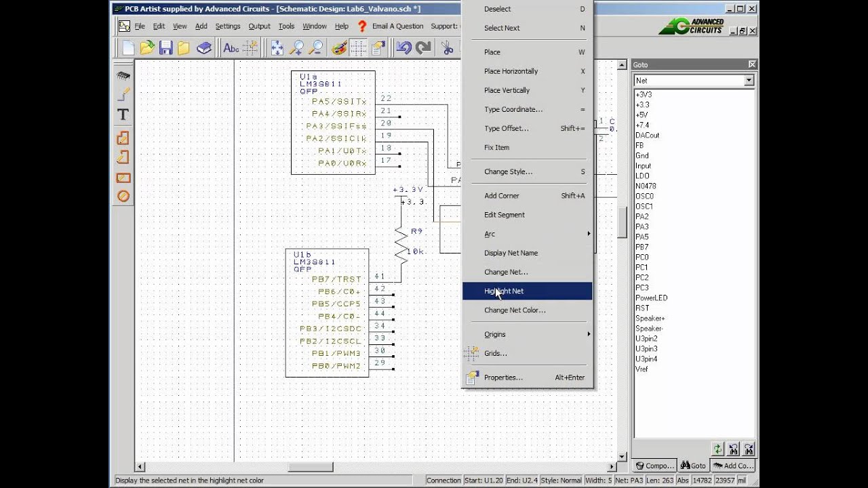Select the Add Circle shape tool

pos(123,196)
